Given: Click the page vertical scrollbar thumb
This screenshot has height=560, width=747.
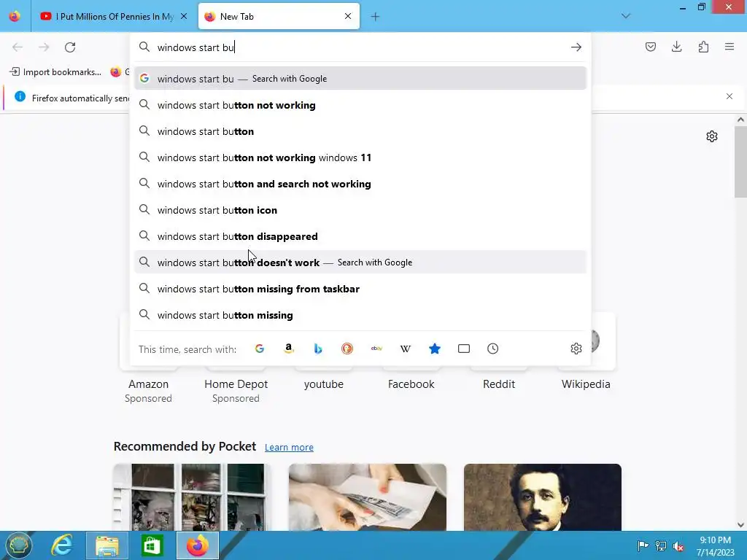Looking at the screenshot, I should (740, 162).
